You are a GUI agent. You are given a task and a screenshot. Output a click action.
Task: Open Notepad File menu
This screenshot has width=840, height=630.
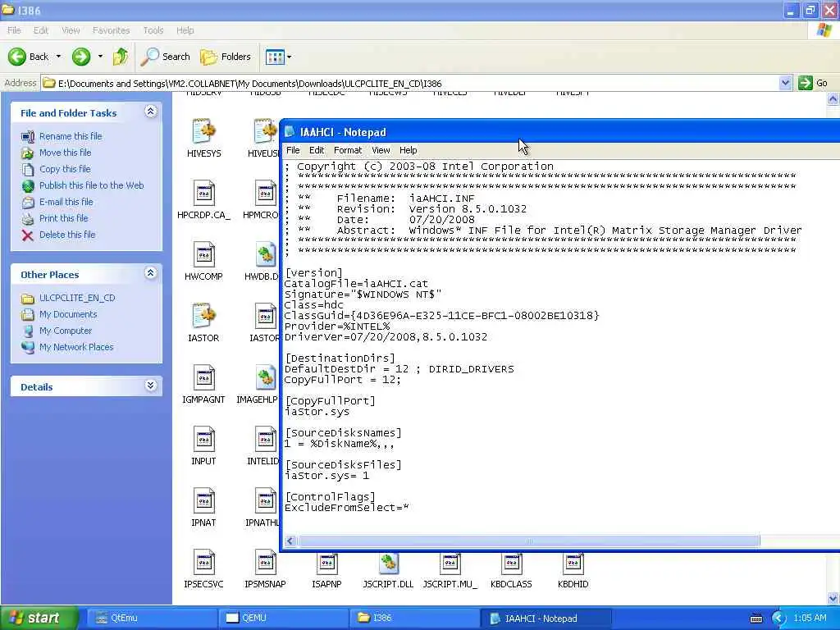click(293, 151)
